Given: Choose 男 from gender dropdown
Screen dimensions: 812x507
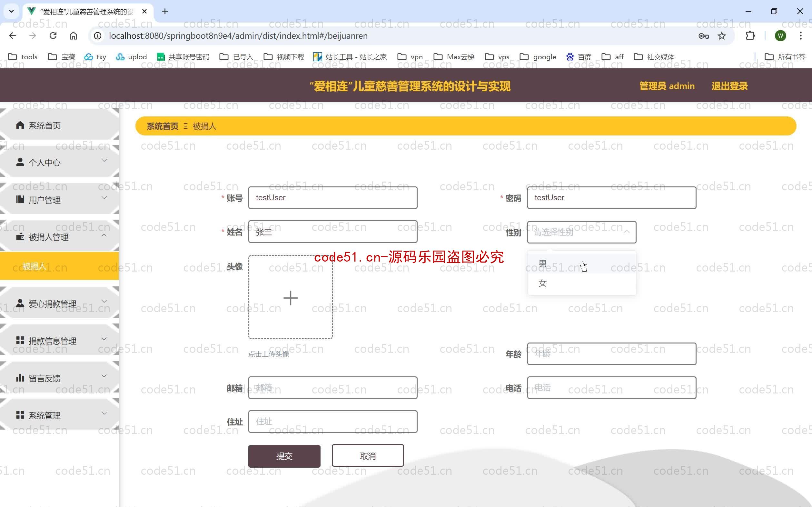Looking at the screenshot, I should [581, 264].
